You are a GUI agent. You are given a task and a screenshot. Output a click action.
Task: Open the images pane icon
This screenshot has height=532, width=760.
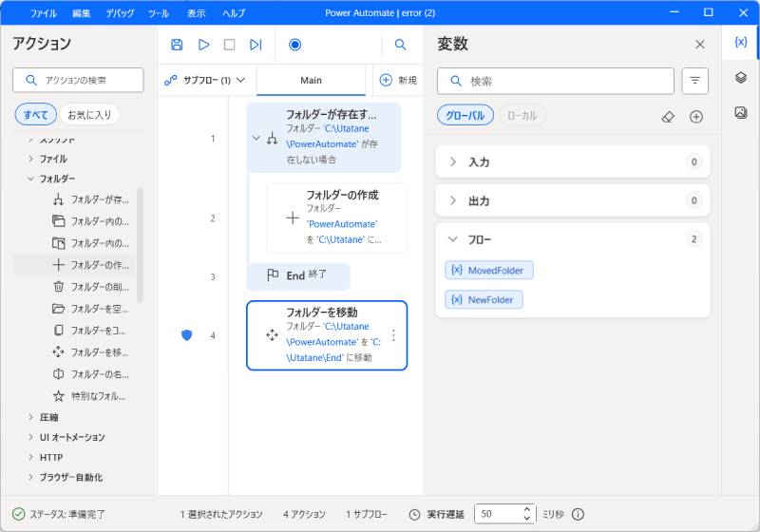click(x=741, y=112)
